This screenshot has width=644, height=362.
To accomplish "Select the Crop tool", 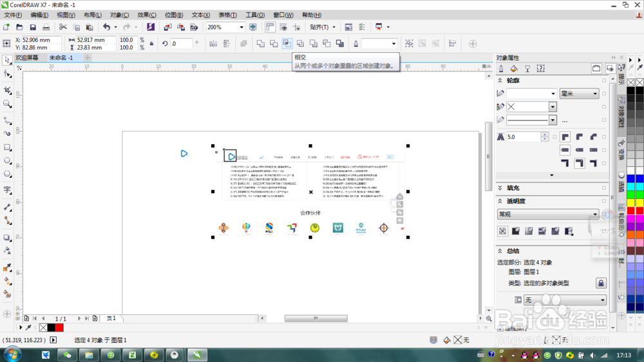I will [x=7, y=90].
